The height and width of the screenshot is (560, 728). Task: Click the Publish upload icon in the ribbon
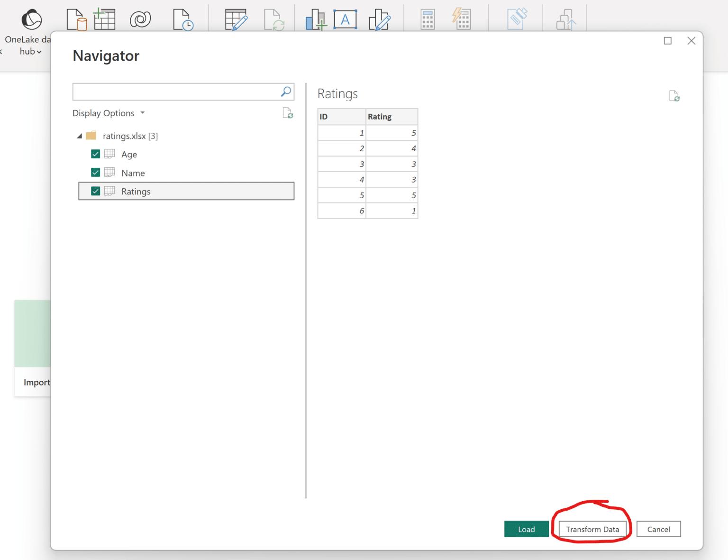click(565, 19)
